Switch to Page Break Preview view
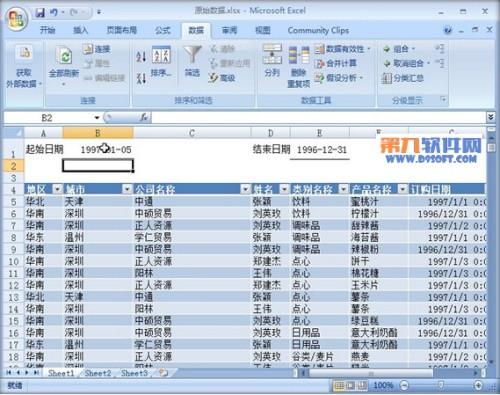 pos(361,386)
